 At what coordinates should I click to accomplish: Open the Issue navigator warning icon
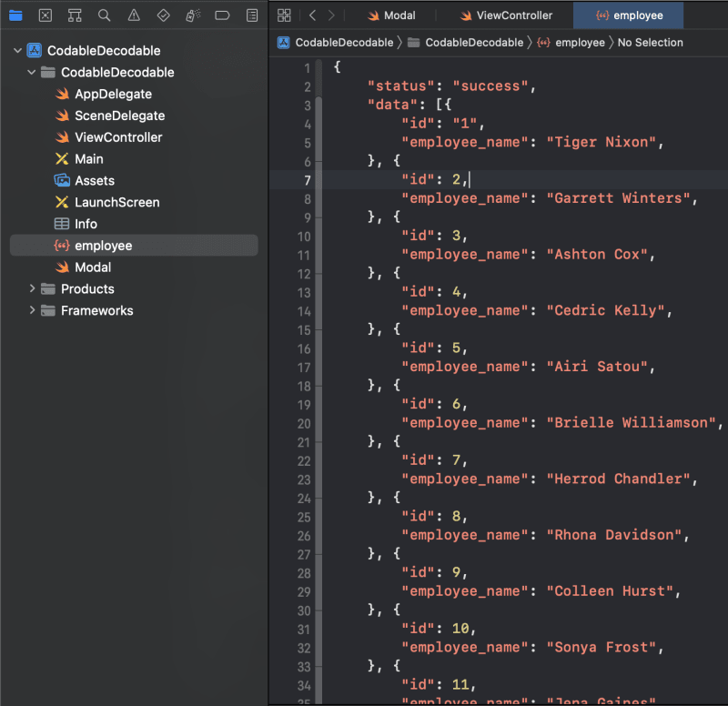[134, 15]
